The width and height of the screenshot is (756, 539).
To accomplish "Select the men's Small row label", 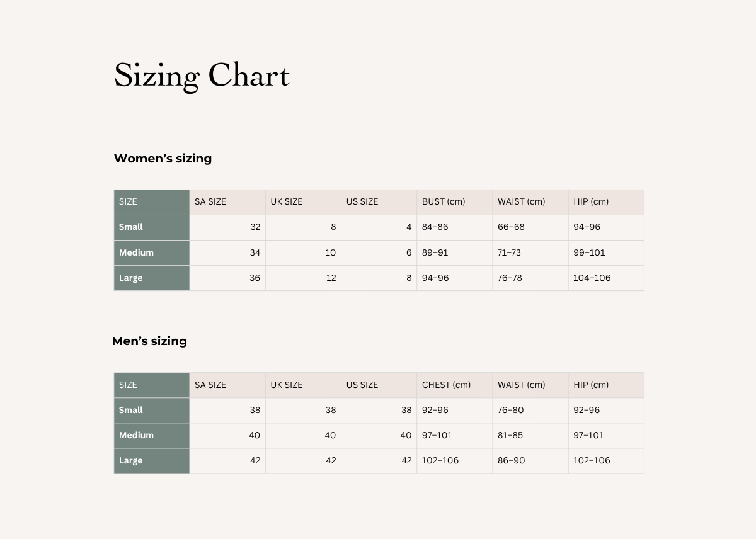I will [130, 410].
